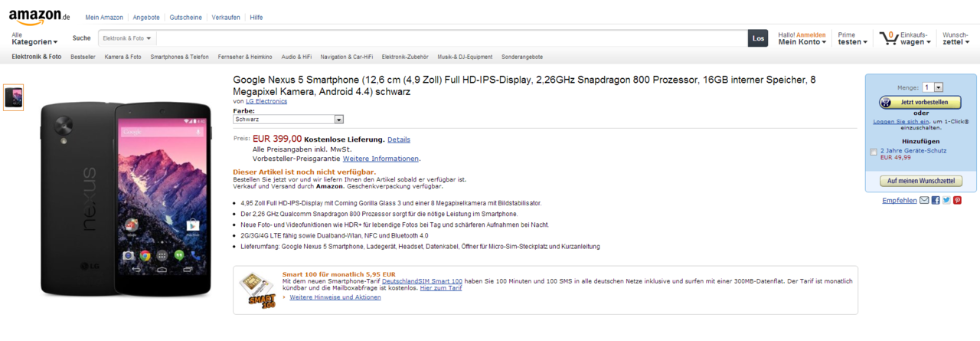The height and width of the screenshot is (341, 980).
Task: Open the Einkaufswagen dropdown
Action: coord(915,38)
